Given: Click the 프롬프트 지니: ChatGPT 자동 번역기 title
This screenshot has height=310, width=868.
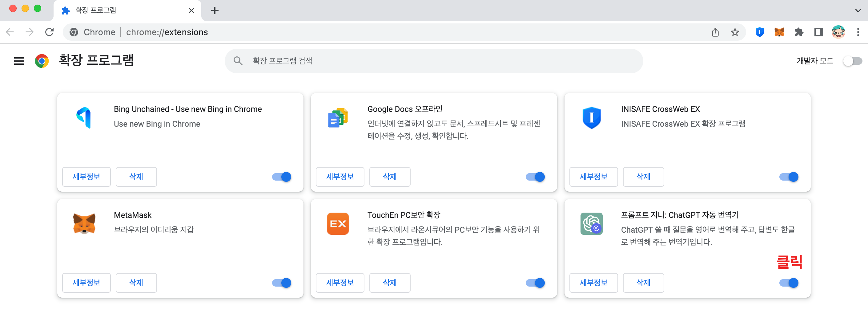Looking at the screenshot, I should tap(680, 215).
